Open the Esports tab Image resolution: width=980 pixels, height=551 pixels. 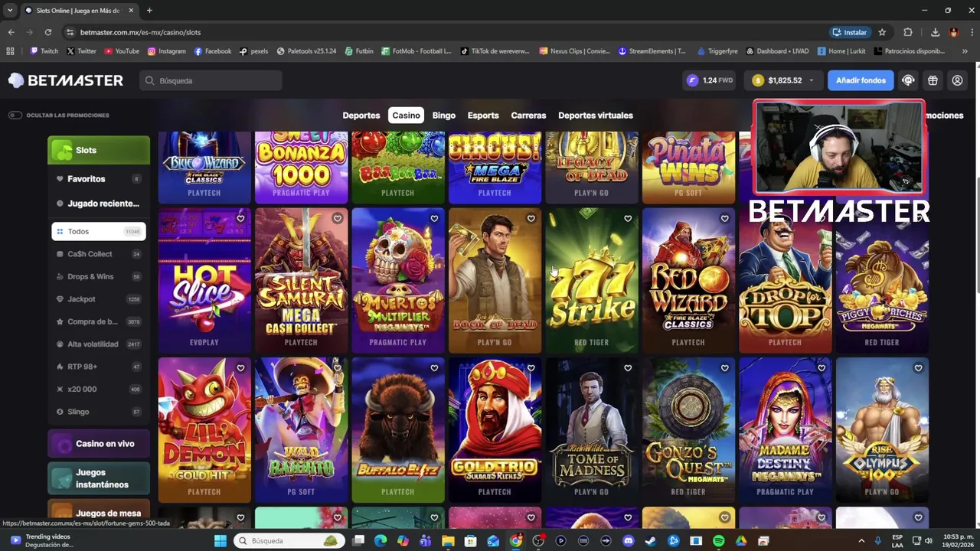[x=483, y=116]
